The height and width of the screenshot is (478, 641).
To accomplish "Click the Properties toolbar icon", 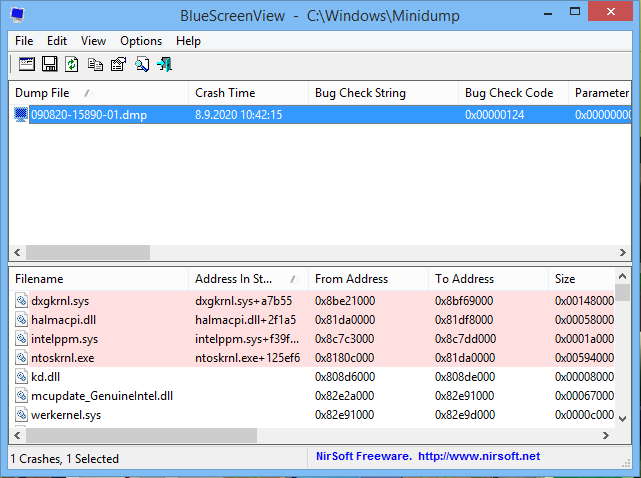I will click(x=118, y=64).
